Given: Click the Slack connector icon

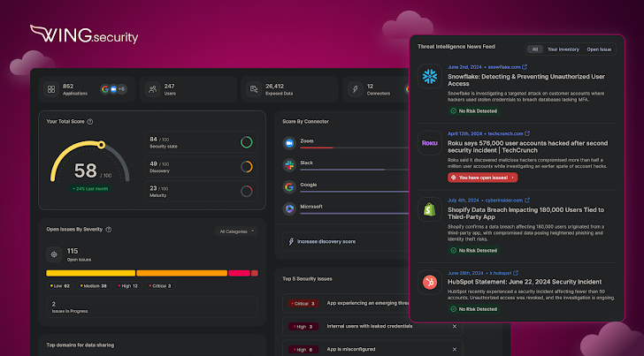Looking at the screenshot, I should (x=289, y=165).
